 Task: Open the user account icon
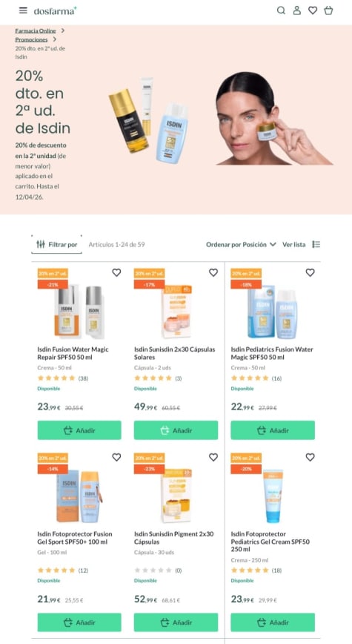click(297, 10)
